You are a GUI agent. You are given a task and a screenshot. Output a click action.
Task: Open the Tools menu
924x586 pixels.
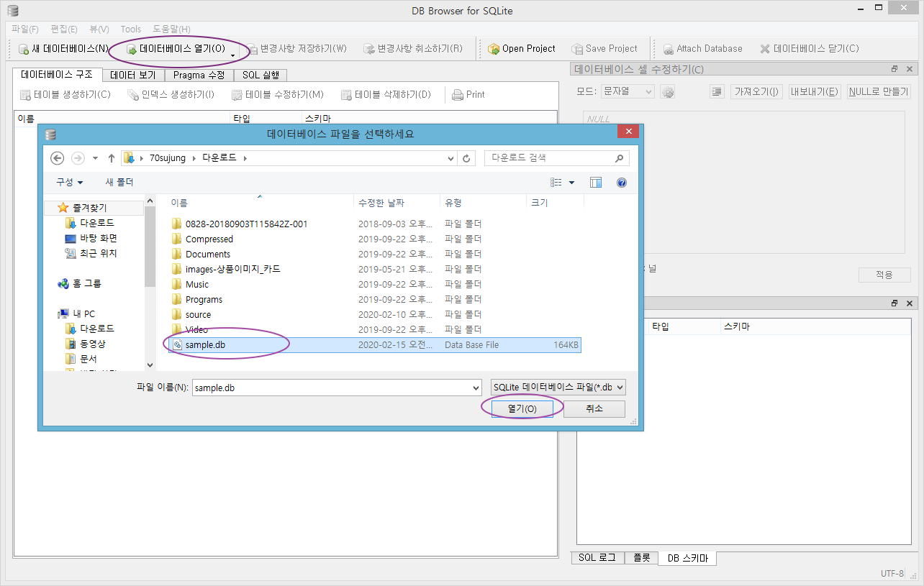click(131, 29)
